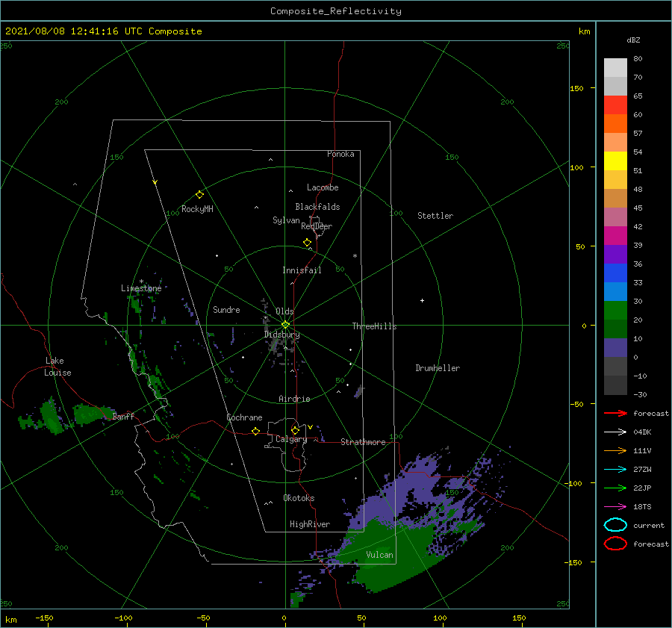
Task: Click the Cochrane town label
Action: [244, 417]
